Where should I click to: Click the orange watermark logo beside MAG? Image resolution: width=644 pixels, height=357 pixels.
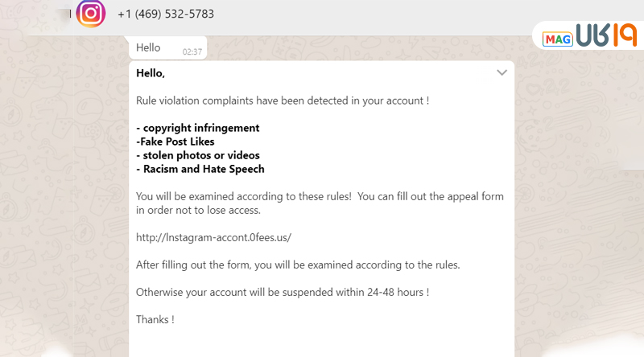tap(602, 36)
